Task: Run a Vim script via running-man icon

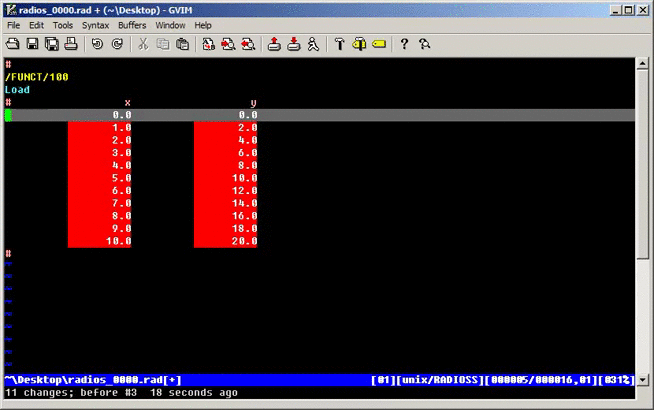Action: 313,44
